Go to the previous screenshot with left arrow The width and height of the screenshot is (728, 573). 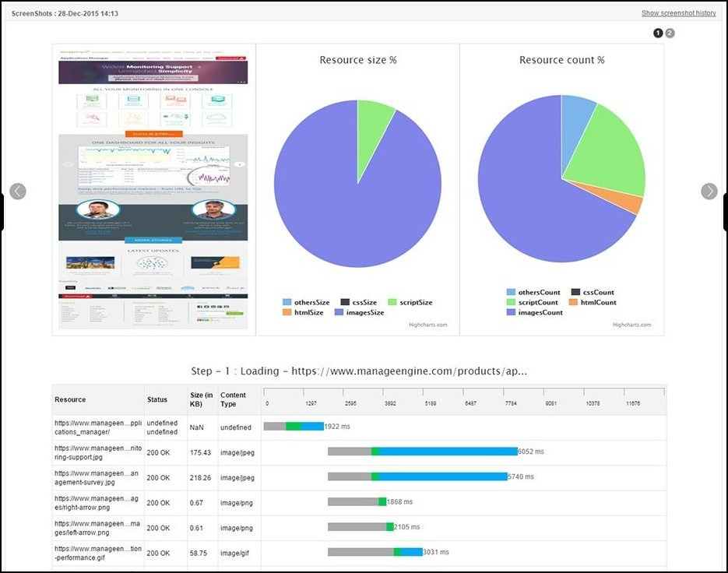[18, 192]
